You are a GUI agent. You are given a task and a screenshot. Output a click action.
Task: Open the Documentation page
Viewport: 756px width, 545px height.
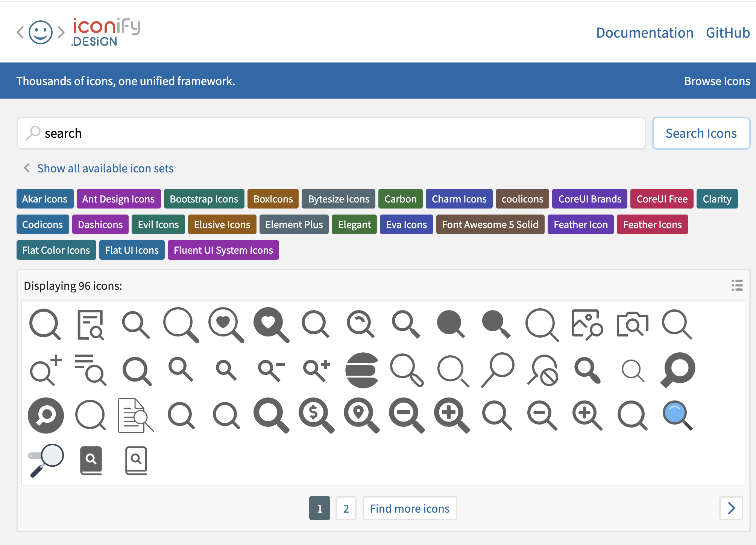tap(645, 33)
